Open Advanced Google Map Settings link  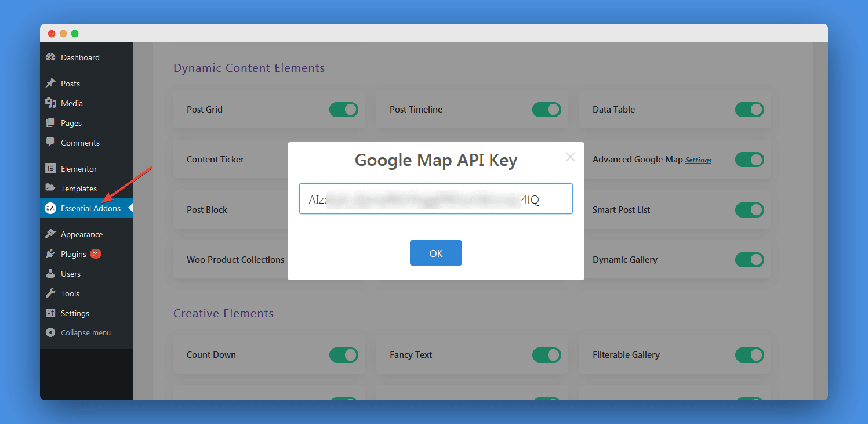tap(698, 160)
